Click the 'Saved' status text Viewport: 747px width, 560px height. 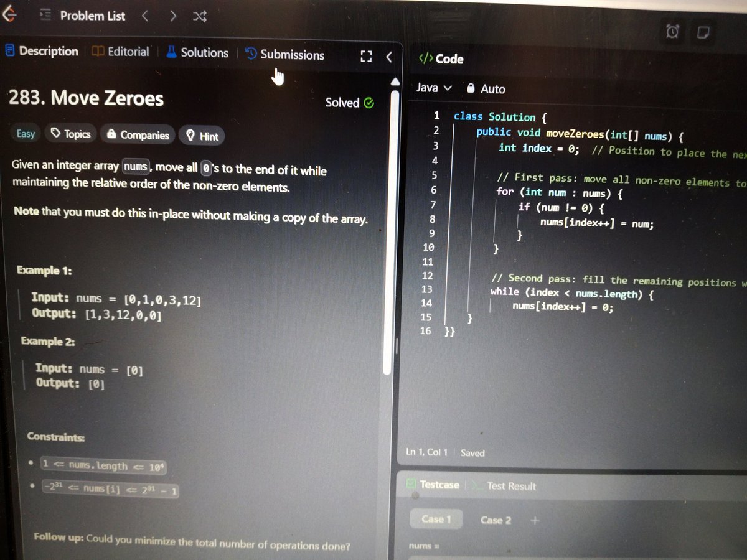472,453
